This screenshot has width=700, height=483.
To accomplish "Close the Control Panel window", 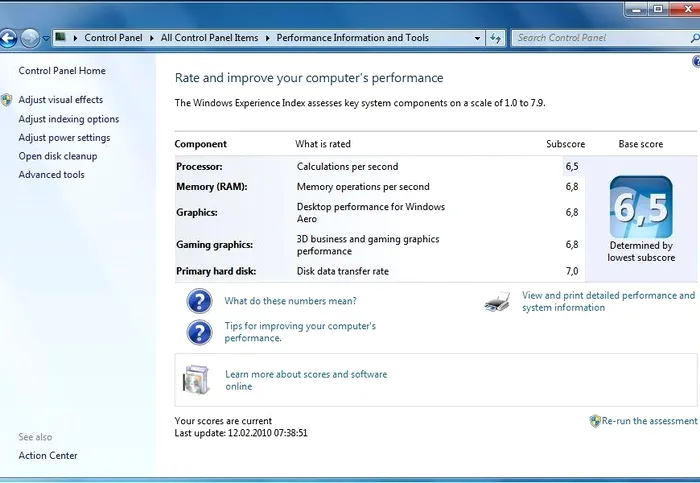I will pyautogui.click(x=686, y=9).
